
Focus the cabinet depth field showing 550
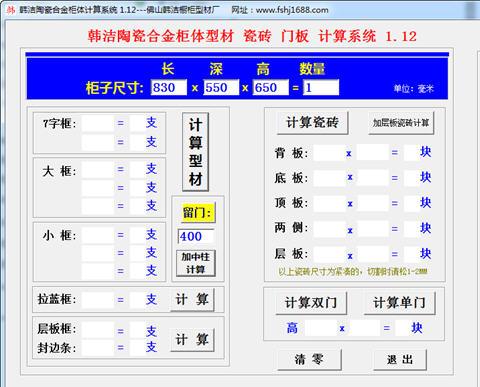pyautogui.click(x=221, y=87)
